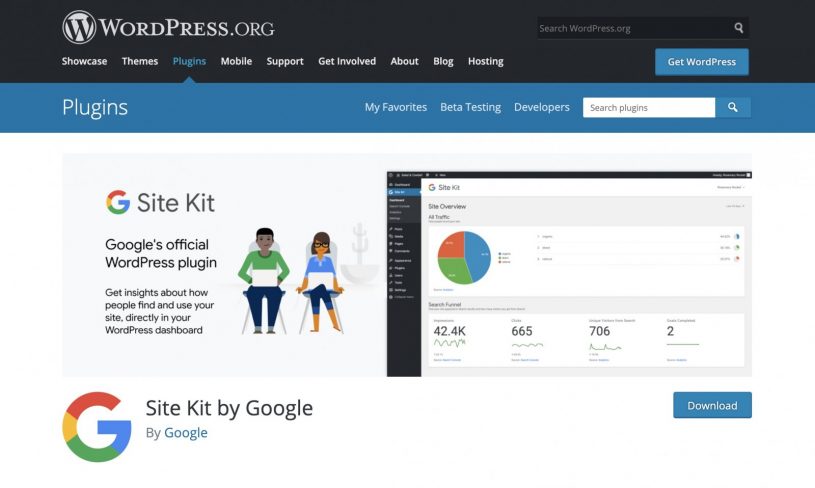Viewport: 815px width, 488px height.
Task: Click the Site Kit banner image
Action: [407, 265]
